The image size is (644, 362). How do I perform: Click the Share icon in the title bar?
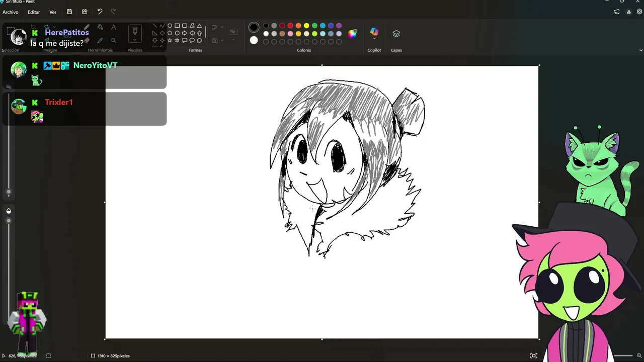pos(85,12)
